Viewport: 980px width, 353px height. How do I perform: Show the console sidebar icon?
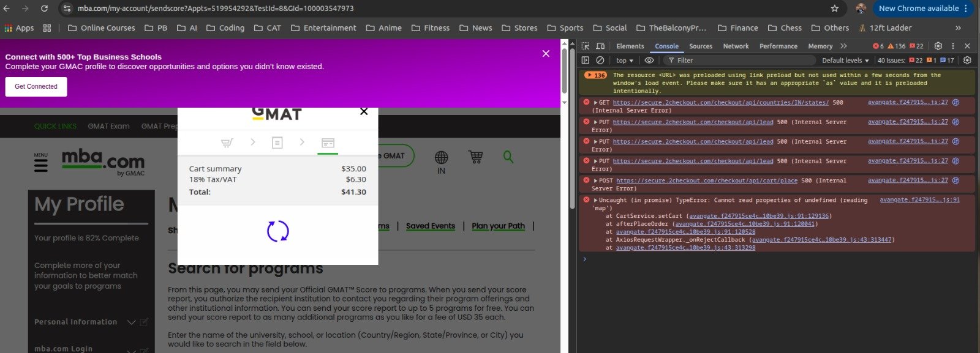[586, 61]
